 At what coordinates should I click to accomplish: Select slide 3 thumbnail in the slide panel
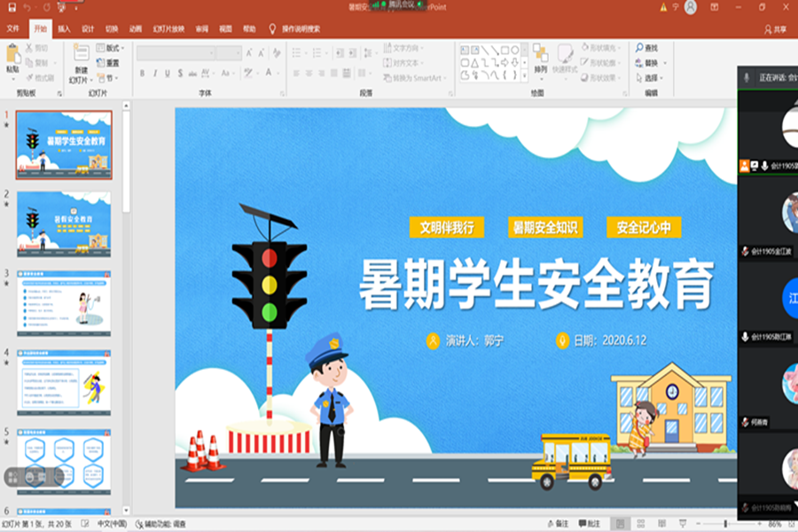[64, 303]
